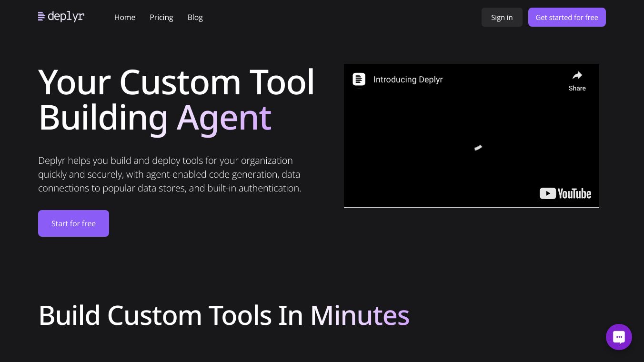The image size is (644, 362).
Task: Click the Deplyr description paragraph
Action: click(170, 174)
